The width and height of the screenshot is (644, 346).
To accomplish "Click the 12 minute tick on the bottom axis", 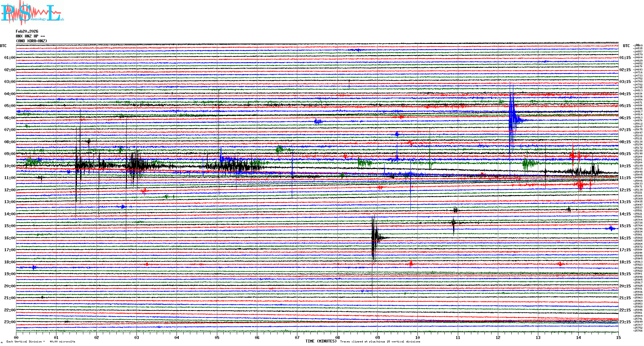I will pyautogui.click(x=498, y=337).
